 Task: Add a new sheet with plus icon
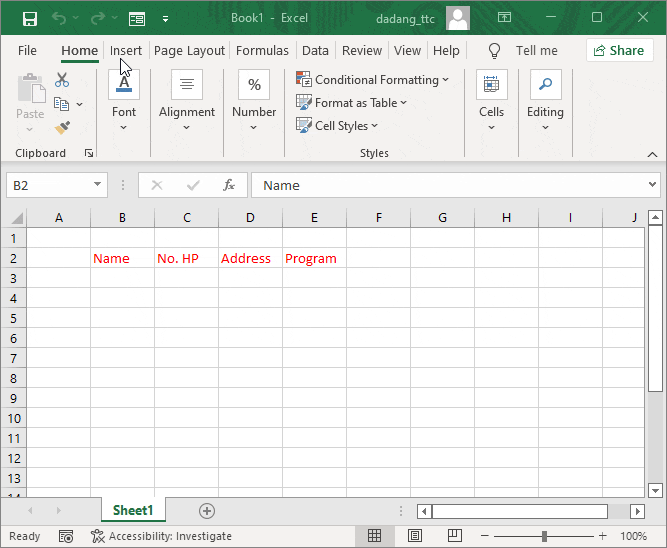207,511
